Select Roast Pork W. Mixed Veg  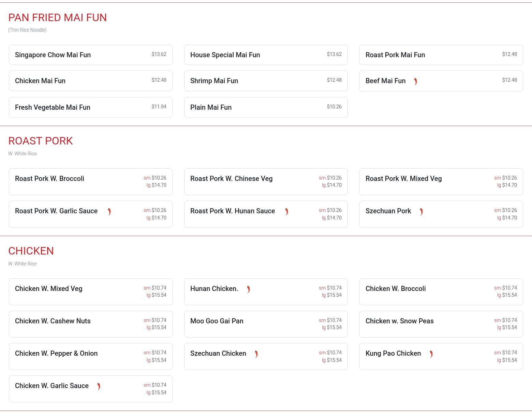point(441,182)
